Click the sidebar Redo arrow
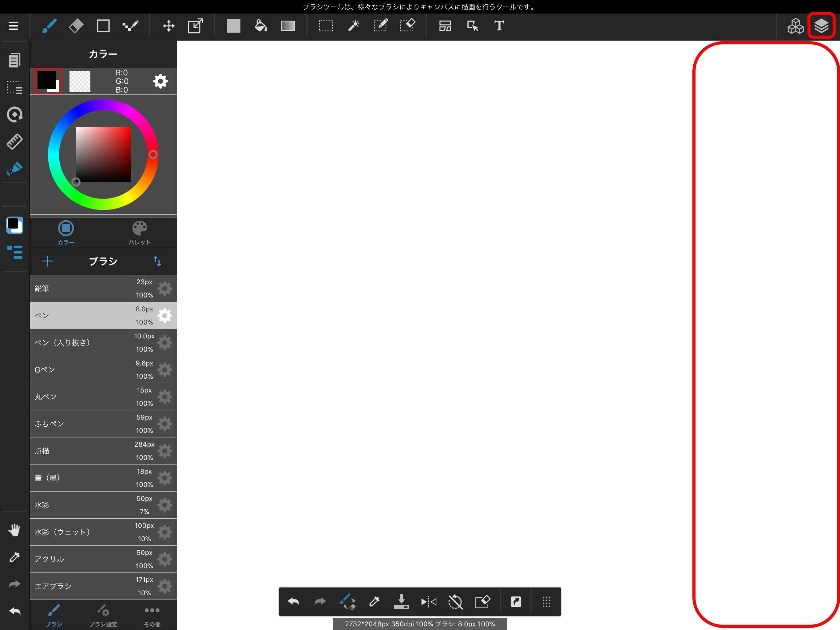This screenshot has height=630, width=840. [x=14, y=584]
